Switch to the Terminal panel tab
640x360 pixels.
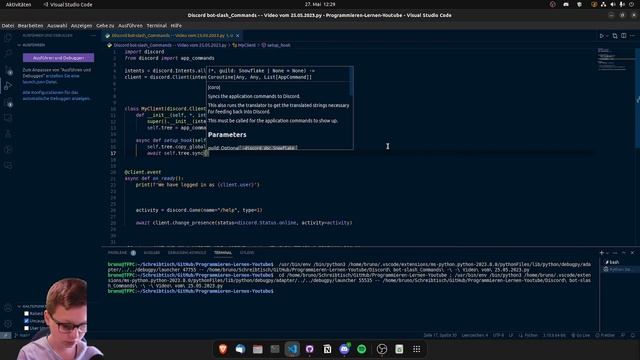click(223, 253)
